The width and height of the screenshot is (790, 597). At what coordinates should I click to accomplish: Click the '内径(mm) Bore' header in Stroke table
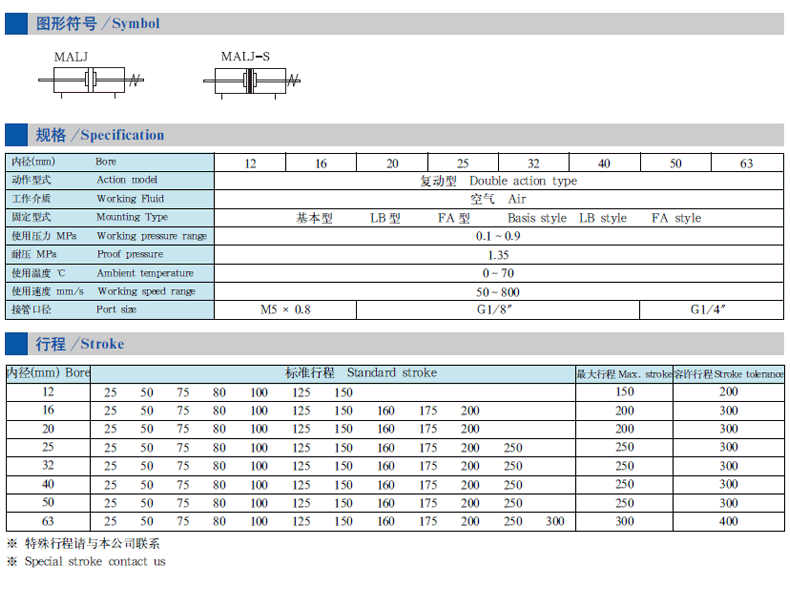[x=48, y=373]
